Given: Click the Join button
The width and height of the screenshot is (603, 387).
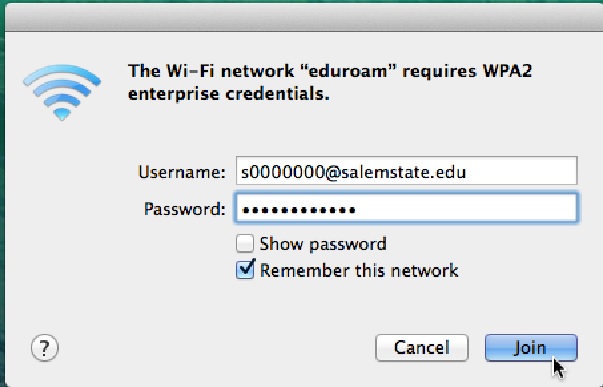Looking at the screenshot, I should point(531,348).
